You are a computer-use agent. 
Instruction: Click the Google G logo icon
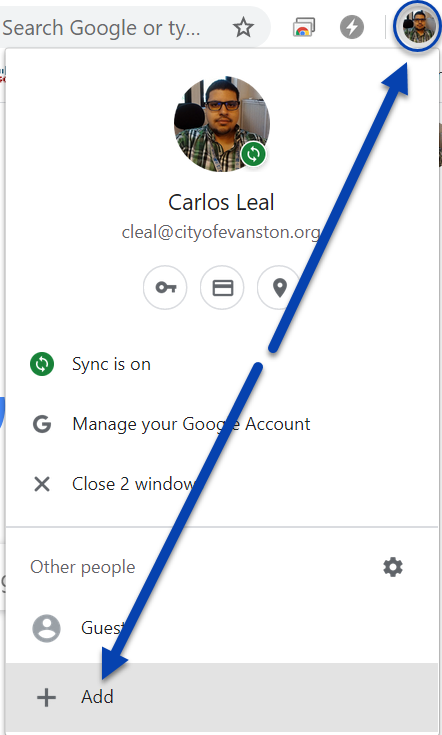pos(42,424)
